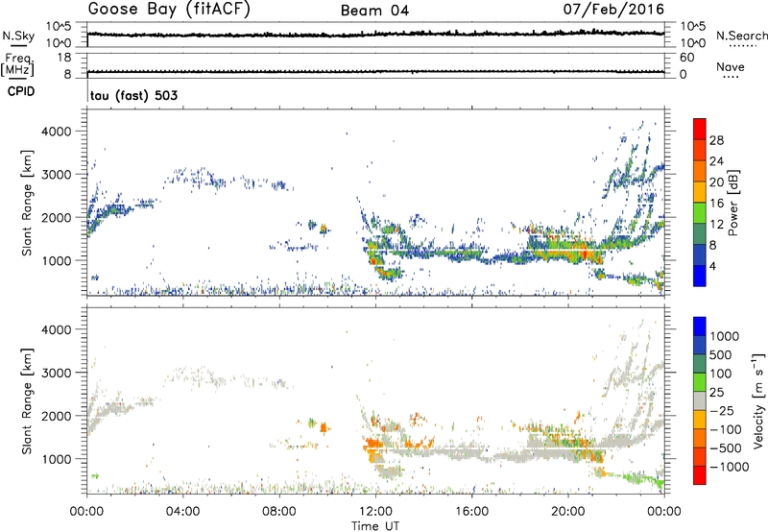The image size is (768, 532).
Task: Click "-1000" on the velocity color bar
Action: (730, 467)
